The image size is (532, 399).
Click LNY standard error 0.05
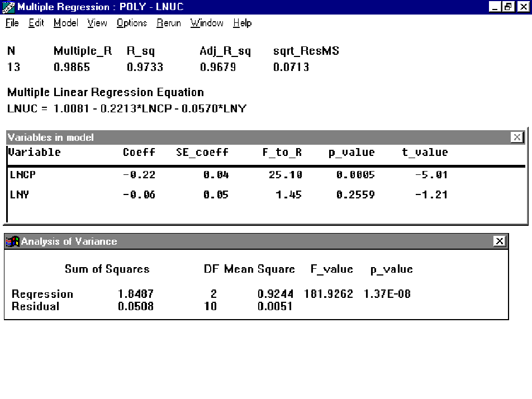(x=216, y=194)
